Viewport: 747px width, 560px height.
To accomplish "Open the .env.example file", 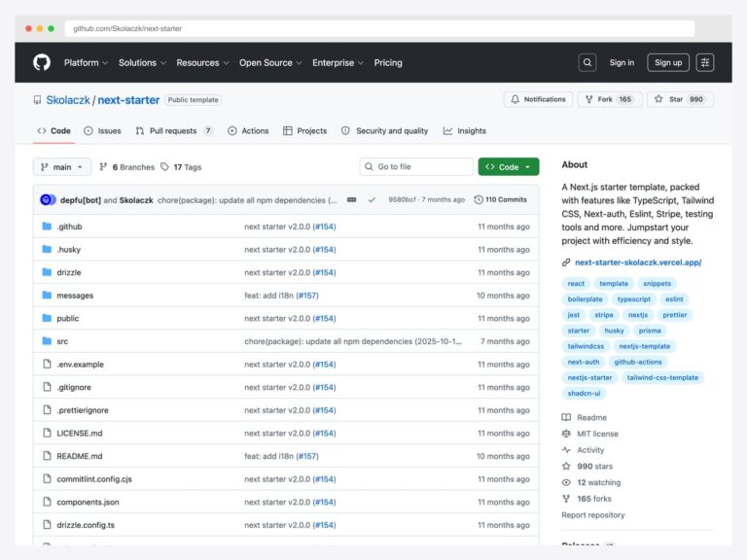I will (x=80, y=365).
